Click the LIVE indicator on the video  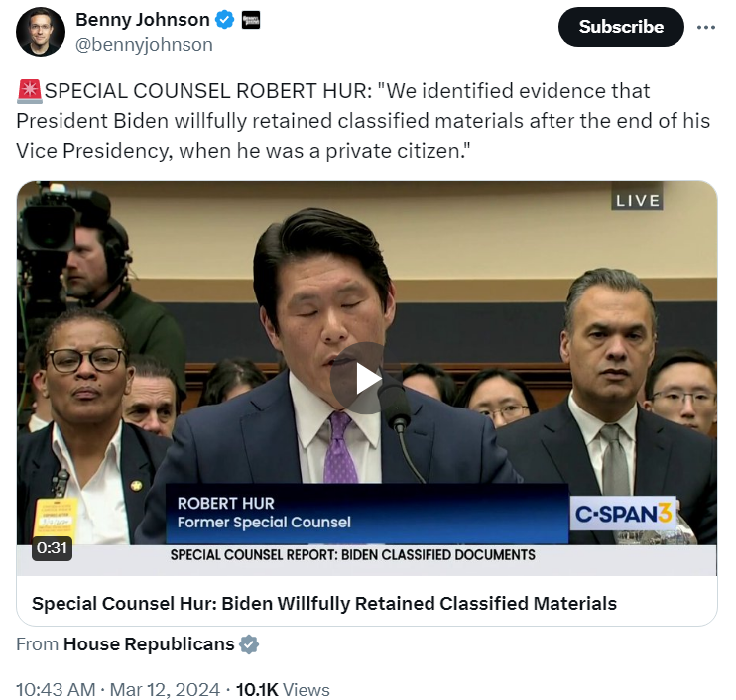pyautogui.click(x=637, y=201)
